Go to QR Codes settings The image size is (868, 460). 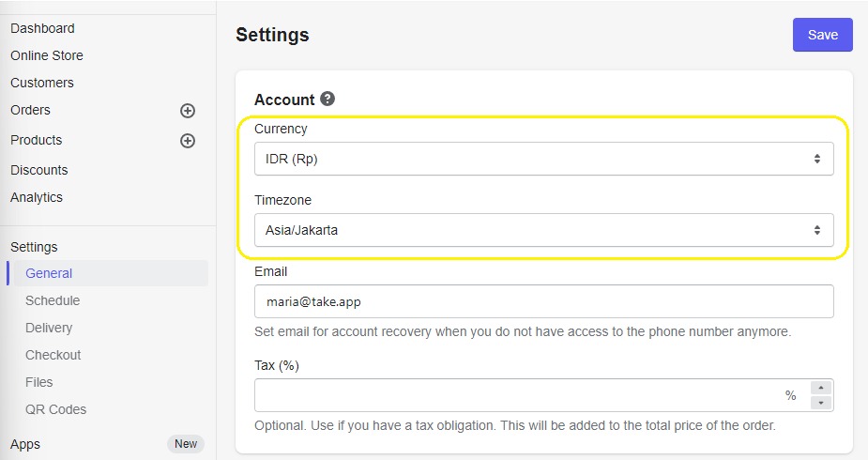point(55,409)
